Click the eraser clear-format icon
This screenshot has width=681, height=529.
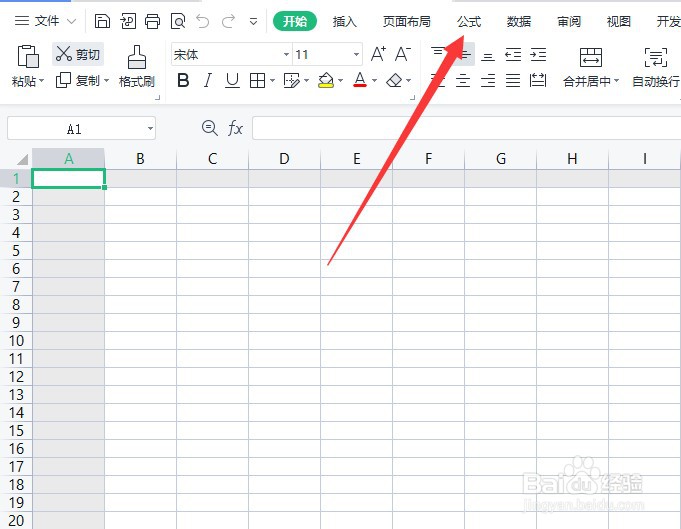point(394,80)
